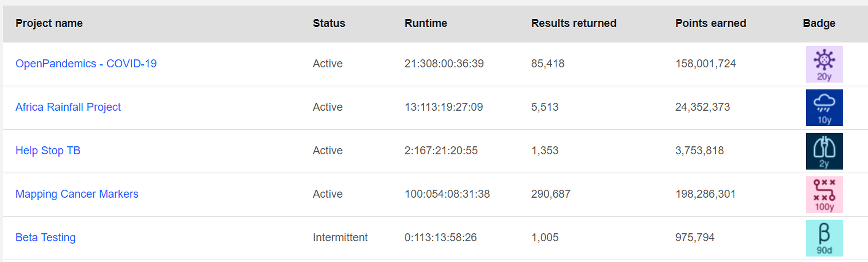The width and height of the screenshot is (868, 262).
Task: Sort by the Runtime column header
Action: point(426,23)
